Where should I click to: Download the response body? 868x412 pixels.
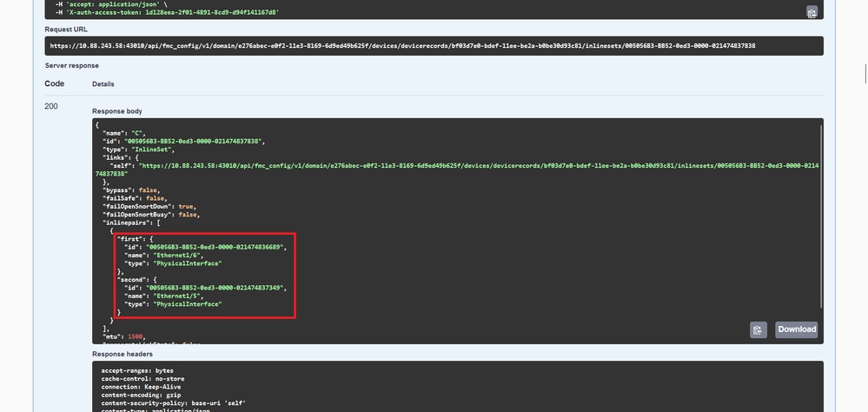click(796, 329)
